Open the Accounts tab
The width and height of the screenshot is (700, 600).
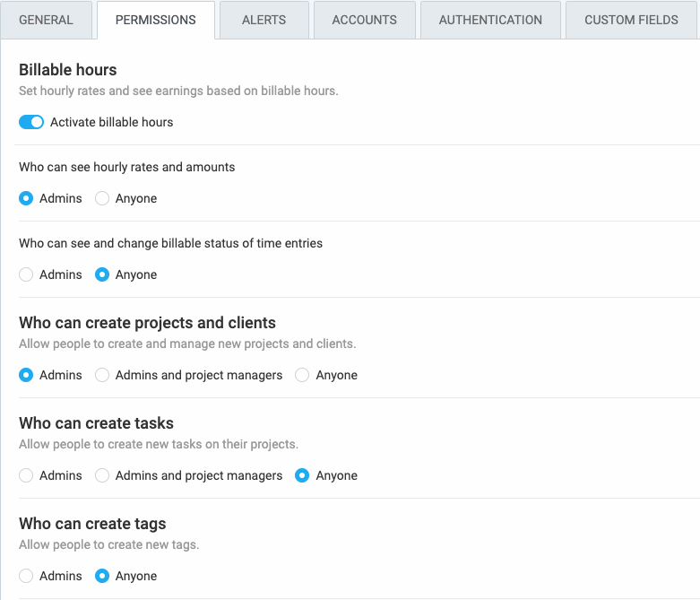click(364, 20)
